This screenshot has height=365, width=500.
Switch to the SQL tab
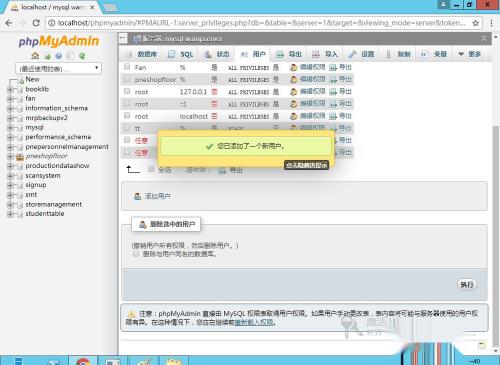pos(180,54)
